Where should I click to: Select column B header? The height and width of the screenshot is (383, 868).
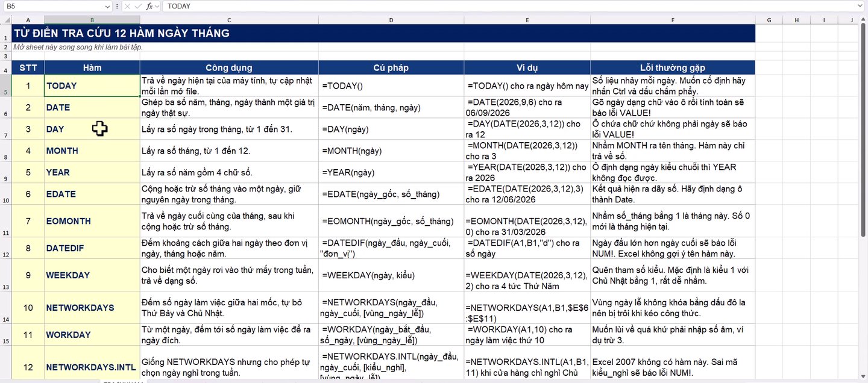[92, 20]
